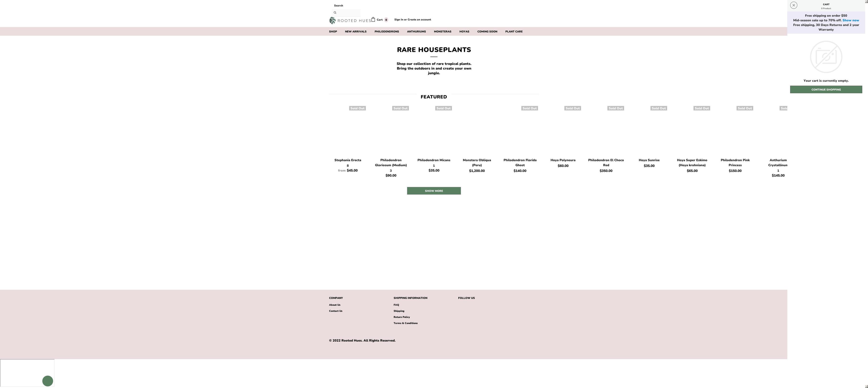Click the Sold Out badge on Stephania Erecta

(357, 108)
